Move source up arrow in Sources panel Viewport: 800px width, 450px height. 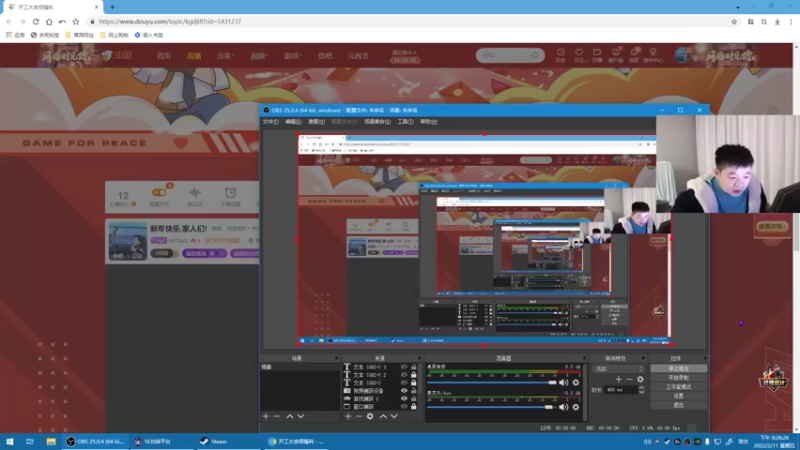point(383,416)
